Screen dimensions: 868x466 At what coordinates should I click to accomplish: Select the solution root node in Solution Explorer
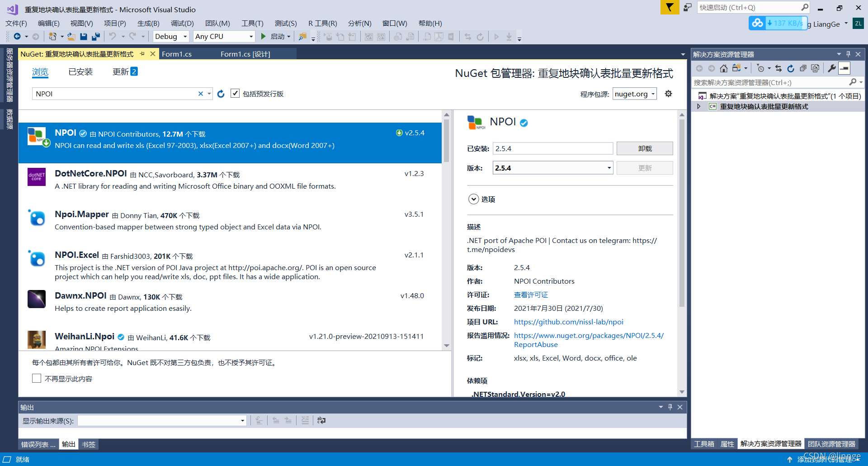(x=779, y=96)
